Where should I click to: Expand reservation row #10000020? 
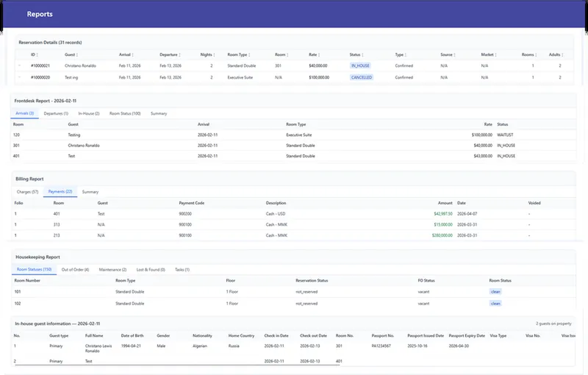click(x=19, y=77)
